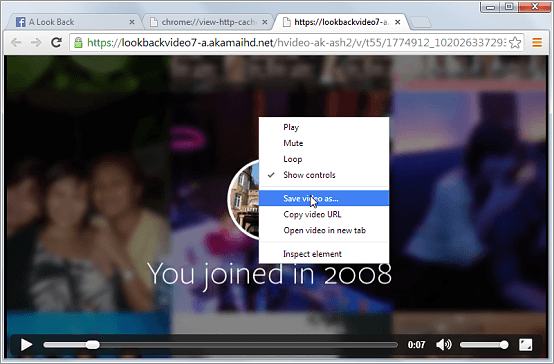
Task: Select Save video as... menu entry
Action: pyautogui.click(x=324, y=198)
